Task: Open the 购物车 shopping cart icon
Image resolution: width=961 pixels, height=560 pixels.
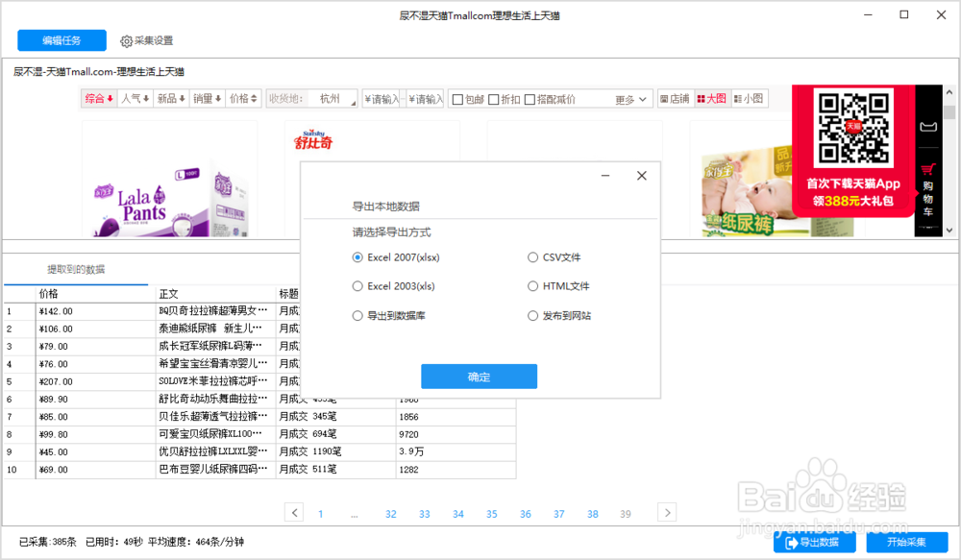Action: [x=928, y=190]
